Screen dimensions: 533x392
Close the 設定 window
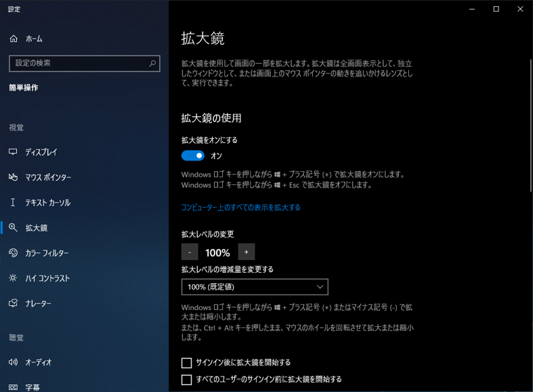pos(520,9)
